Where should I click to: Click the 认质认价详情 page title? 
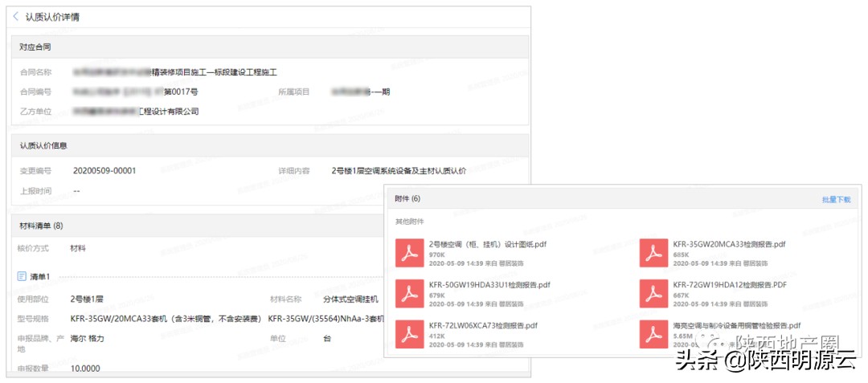52,17
